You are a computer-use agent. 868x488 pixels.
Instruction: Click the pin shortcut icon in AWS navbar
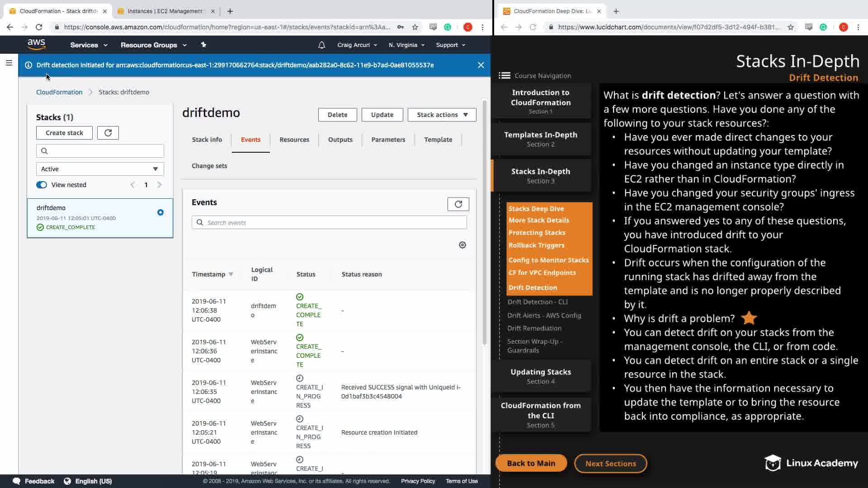coord(203,45)
